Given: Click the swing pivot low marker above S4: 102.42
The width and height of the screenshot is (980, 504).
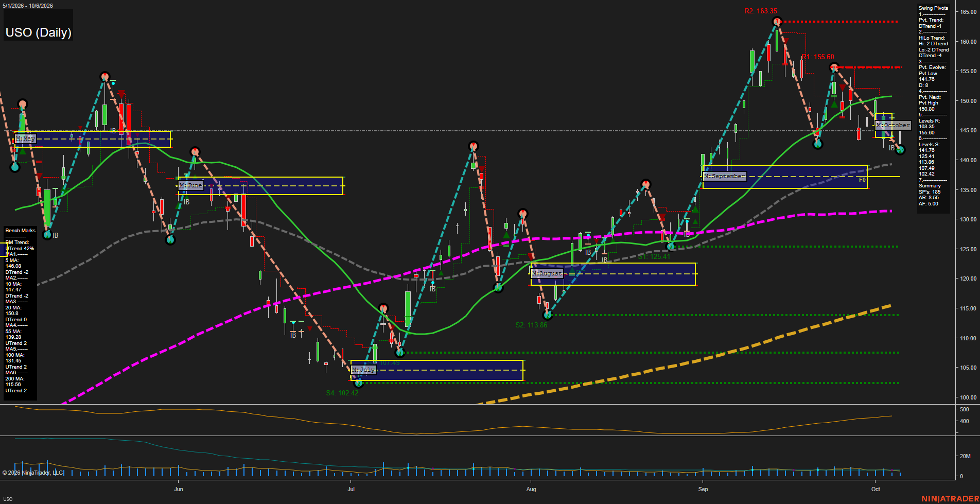Looking at the screenshot, I should (359, 383).
